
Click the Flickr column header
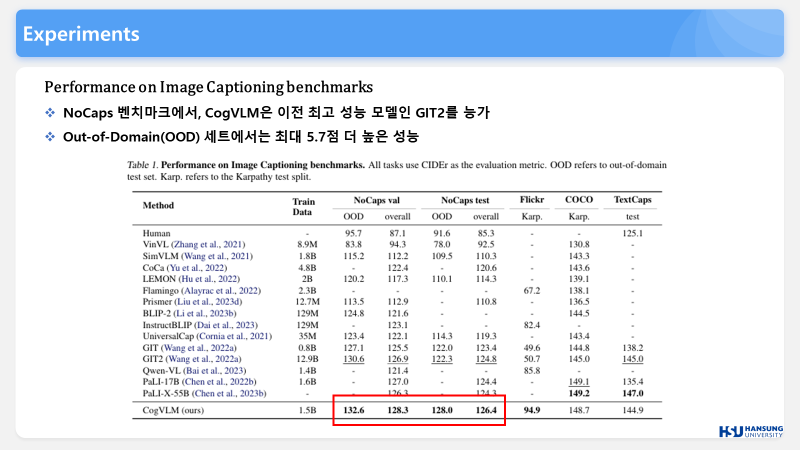[x=532, y=200]
